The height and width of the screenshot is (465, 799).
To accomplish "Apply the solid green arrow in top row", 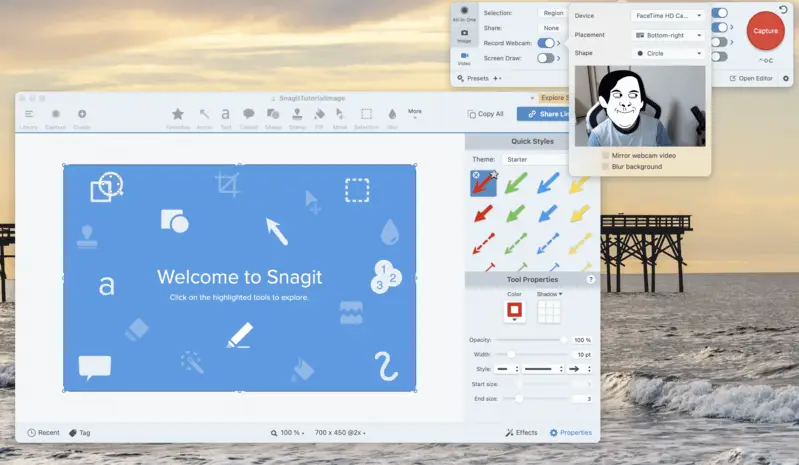I will (516, 183).
